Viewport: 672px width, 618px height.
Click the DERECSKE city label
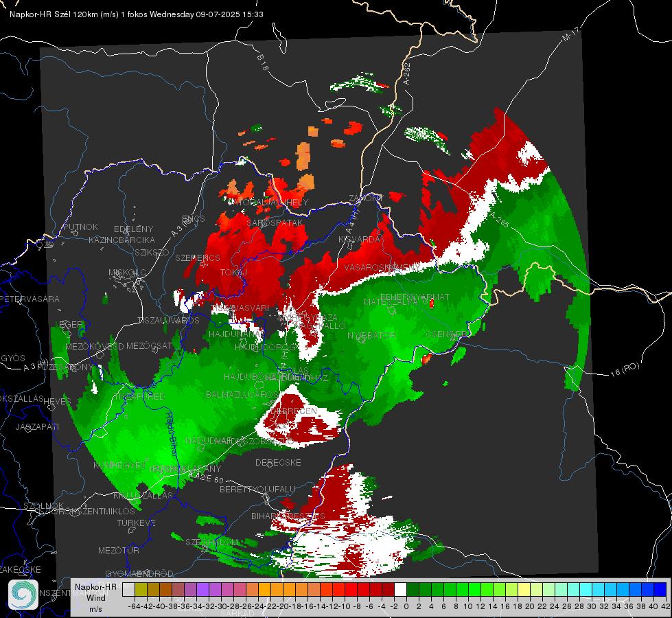click(x=278, y=463)
